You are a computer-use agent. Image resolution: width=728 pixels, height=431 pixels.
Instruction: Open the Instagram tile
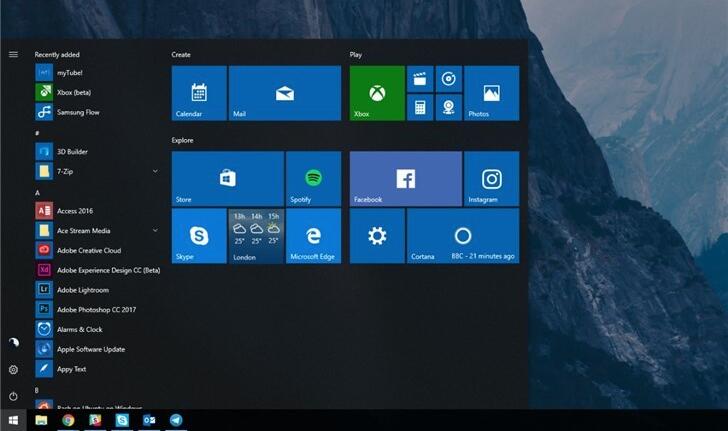pos(491,178)
